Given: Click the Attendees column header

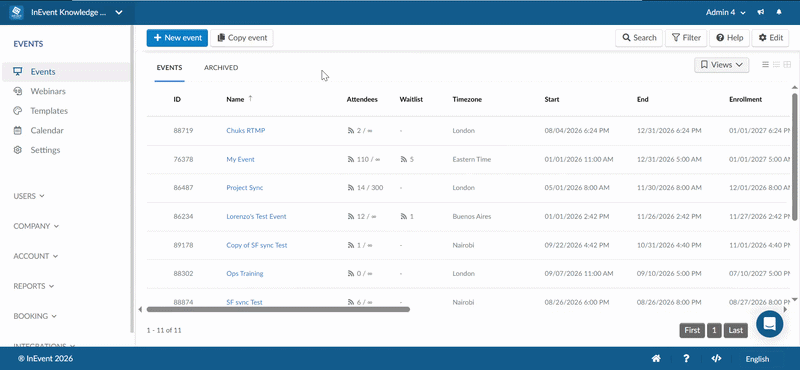Looking at the screenshot, I should [x=362, y=100].
